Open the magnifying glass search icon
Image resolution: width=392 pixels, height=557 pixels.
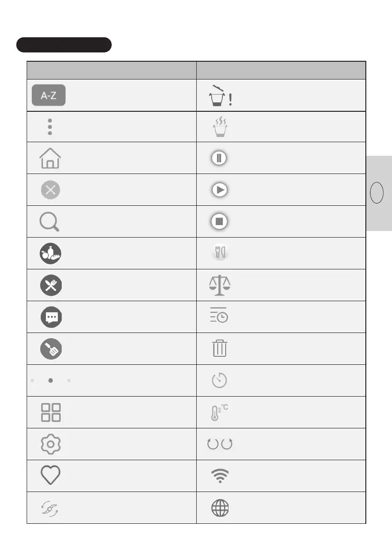click(x=50, y=222)
